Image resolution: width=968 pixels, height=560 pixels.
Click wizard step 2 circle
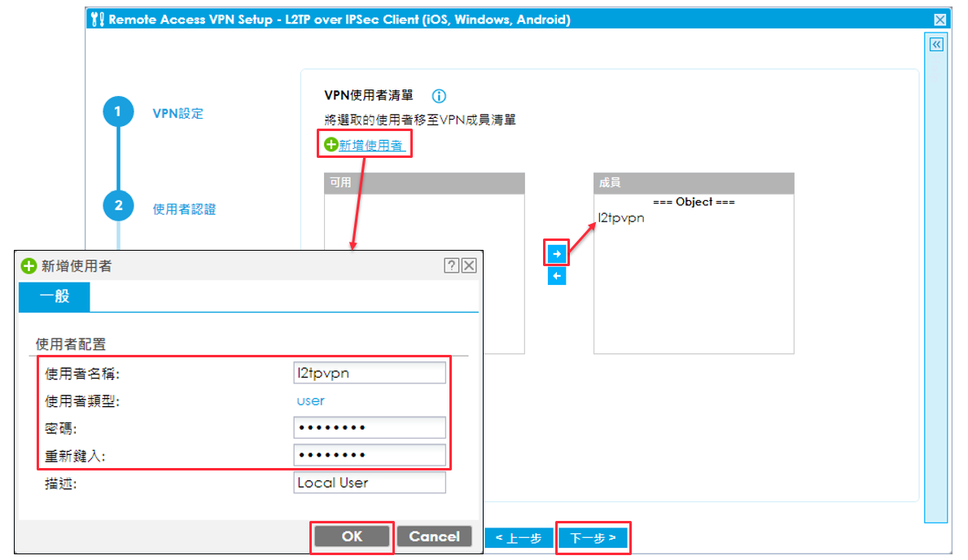(x=118, y=206)
